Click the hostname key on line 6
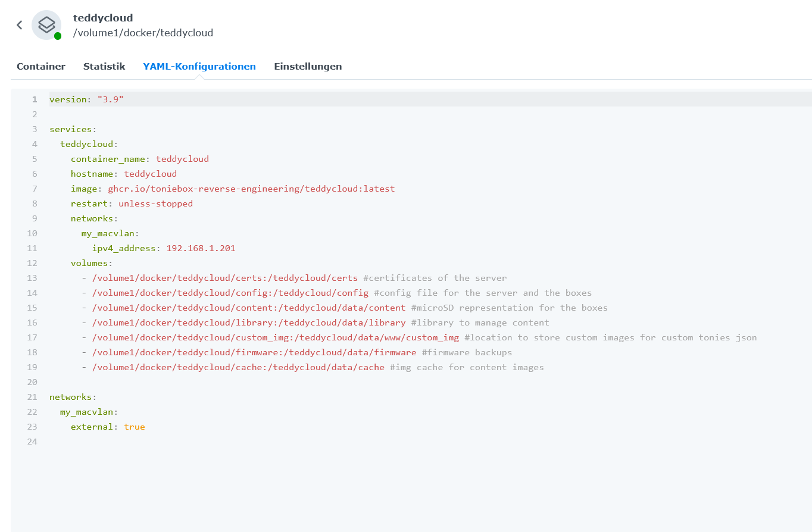The image size is (812, 532). (92, 174)
